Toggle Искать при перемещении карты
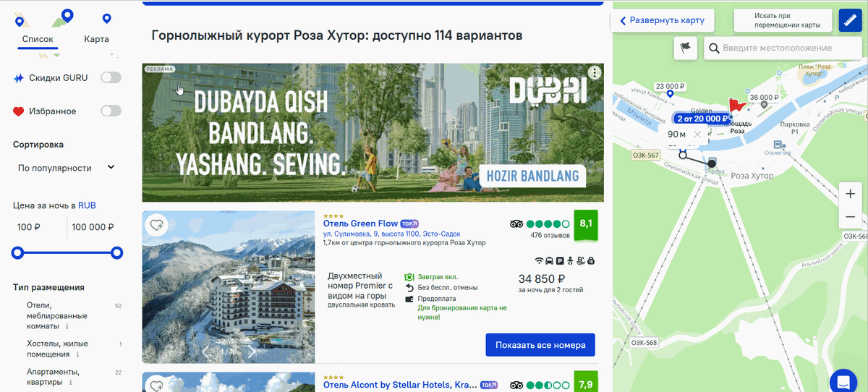Image resolution: width=868 pixels, height=392 pixels. 783,20
